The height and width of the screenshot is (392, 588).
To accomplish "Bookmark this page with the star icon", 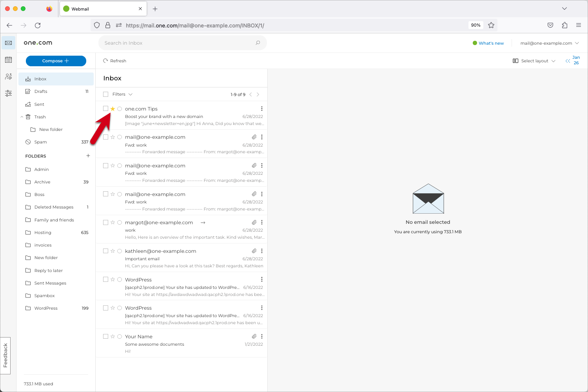I will 491,25.
